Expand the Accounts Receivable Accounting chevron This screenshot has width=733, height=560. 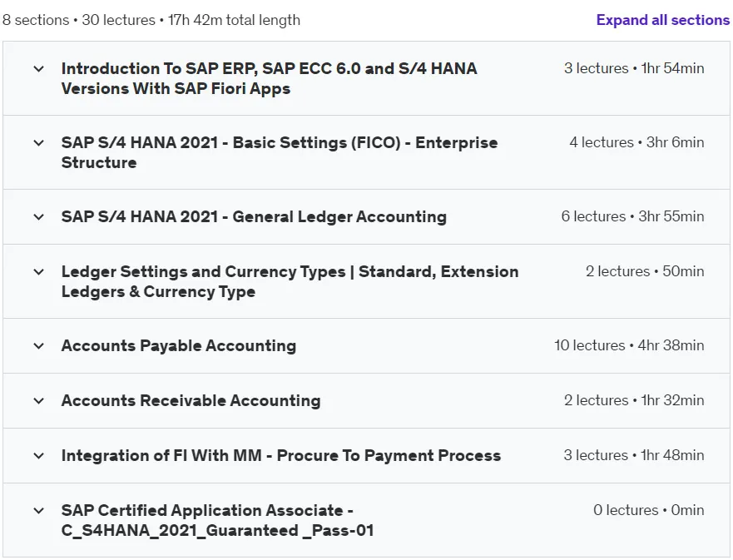(x=39, y=400)
